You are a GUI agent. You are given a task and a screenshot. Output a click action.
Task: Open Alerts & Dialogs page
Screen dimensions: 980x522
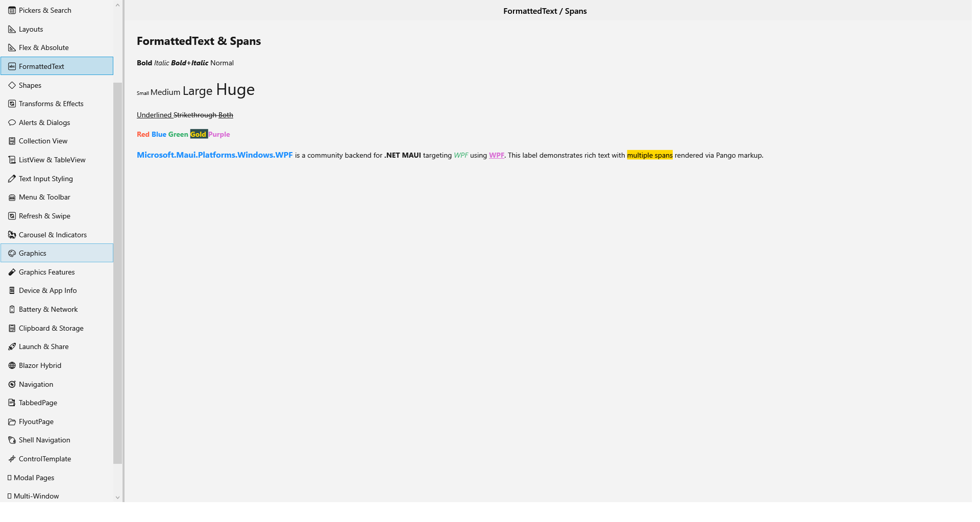coord(57,122)
